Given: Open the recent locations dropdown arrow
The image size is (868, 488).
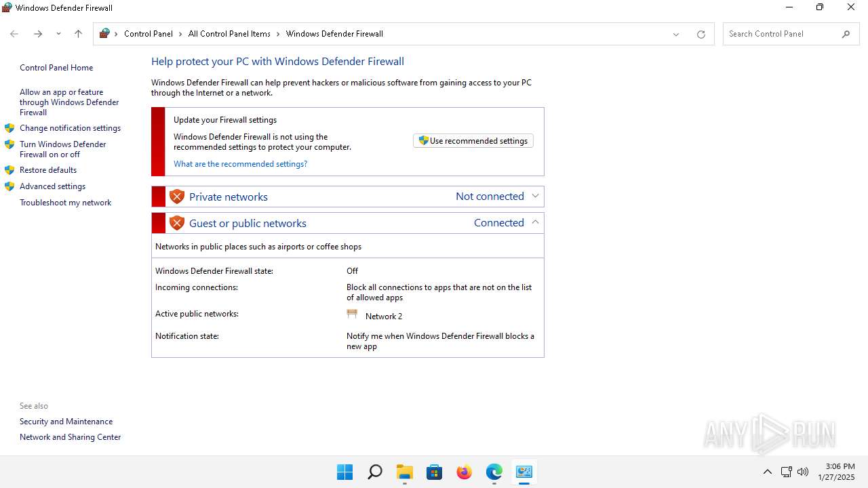Looking at the screenshot, I should [58, 34].
